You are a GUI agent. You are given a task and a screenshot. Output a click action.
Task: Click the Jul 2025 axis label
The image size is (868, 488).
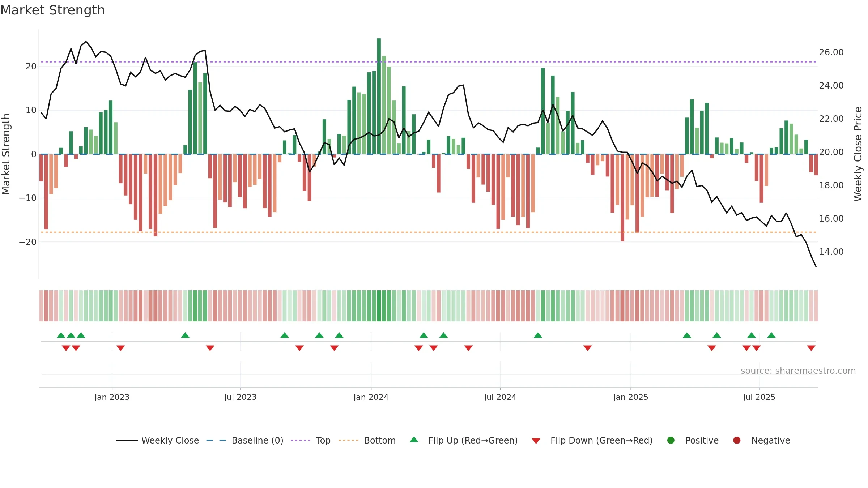(759, 397)
